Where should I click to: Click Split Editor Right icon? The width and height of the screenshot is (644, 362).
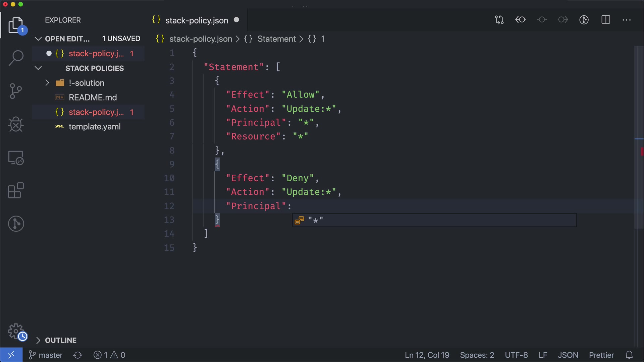[x=606, y=20]
